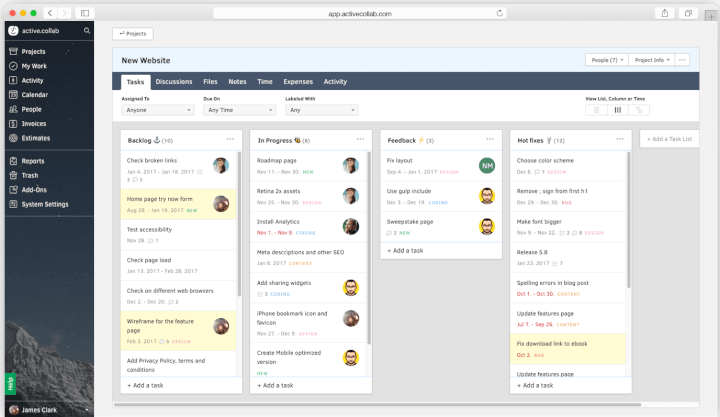Screen dimensions: 720x417
Task: Select the column view layout
Action: 617,110
